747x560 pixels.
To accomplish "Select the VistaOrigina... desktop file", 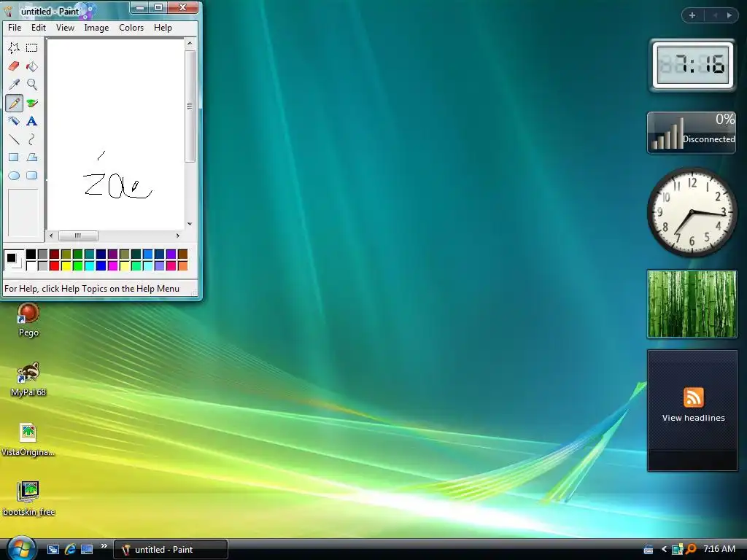I will pos(28,440).
